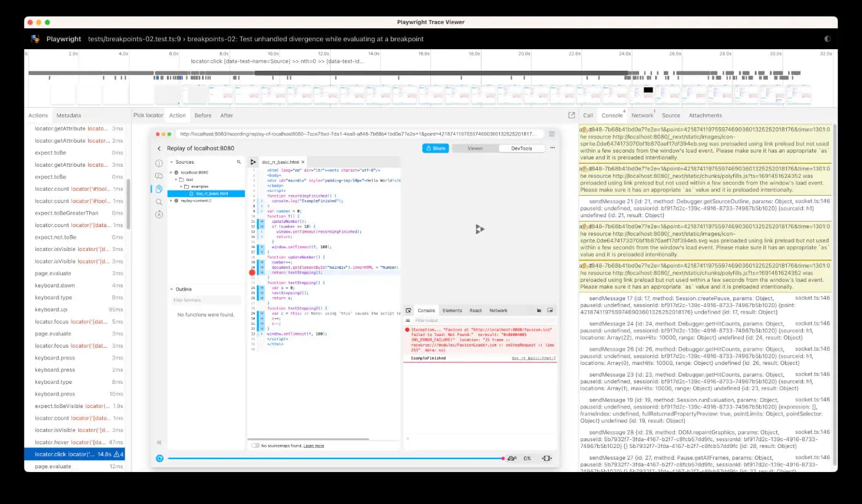
Task: Open snapshot in new window via pop-out icon
Action: 571,115
